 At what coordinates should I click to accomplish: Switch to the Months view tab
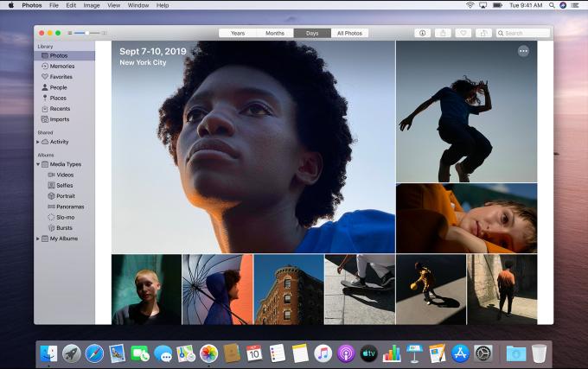[x=275, y=34]
